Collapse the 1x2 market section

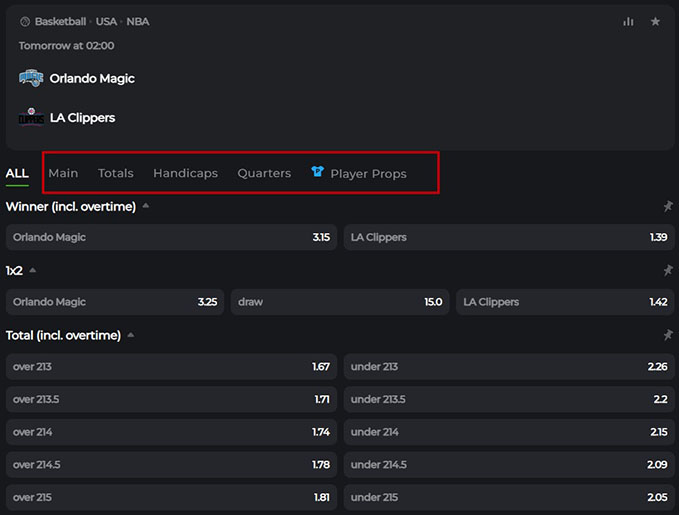click(32, 270)
